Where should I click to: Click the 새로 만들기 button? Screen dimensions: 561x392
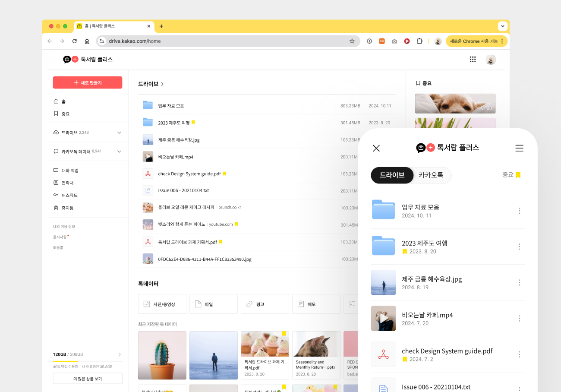click(88, 82)
